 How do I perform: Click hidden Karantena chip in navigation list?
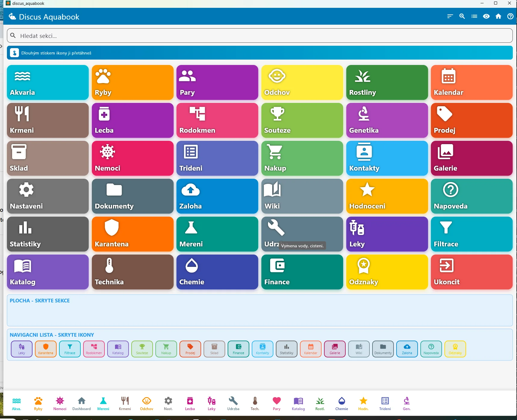point(46,349)
